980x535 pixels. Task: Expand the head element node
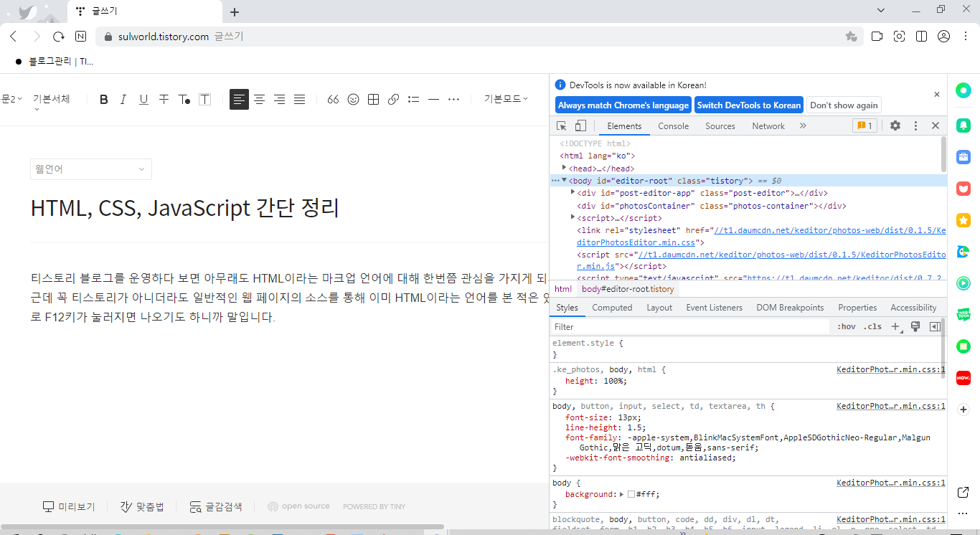pyautogui.click(x=565, y=168)
